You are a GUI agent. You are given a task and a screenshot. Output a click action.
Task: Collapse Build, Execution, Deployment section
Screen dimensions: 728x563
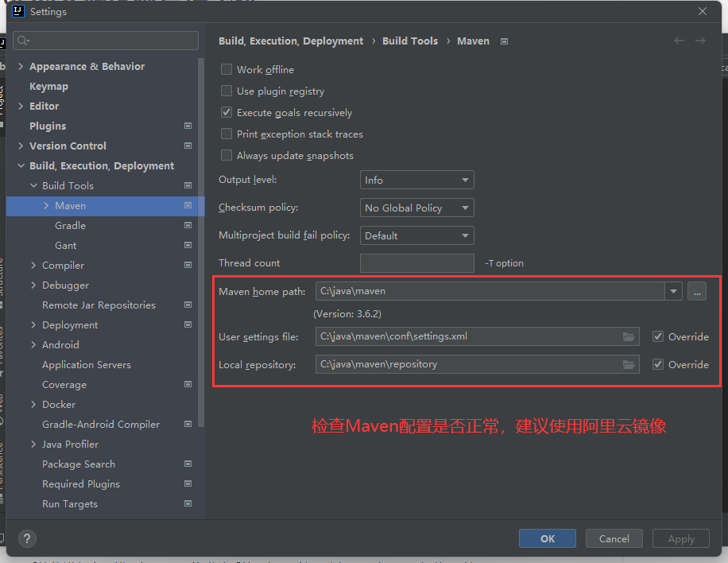pyautogui.click(x=21, y=166)
